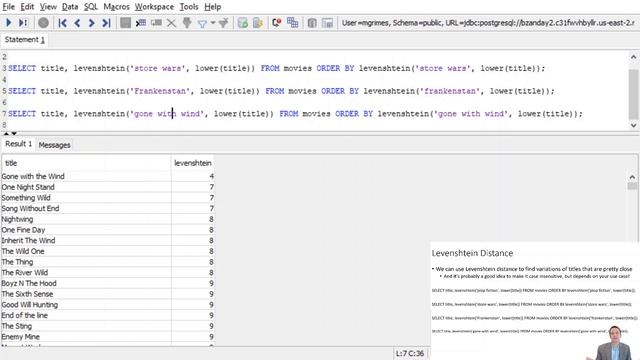Select the 'One Night Stand' row
Image resolution: width=640 pixels, height=360 pixels.
click(x=108, y=187)
